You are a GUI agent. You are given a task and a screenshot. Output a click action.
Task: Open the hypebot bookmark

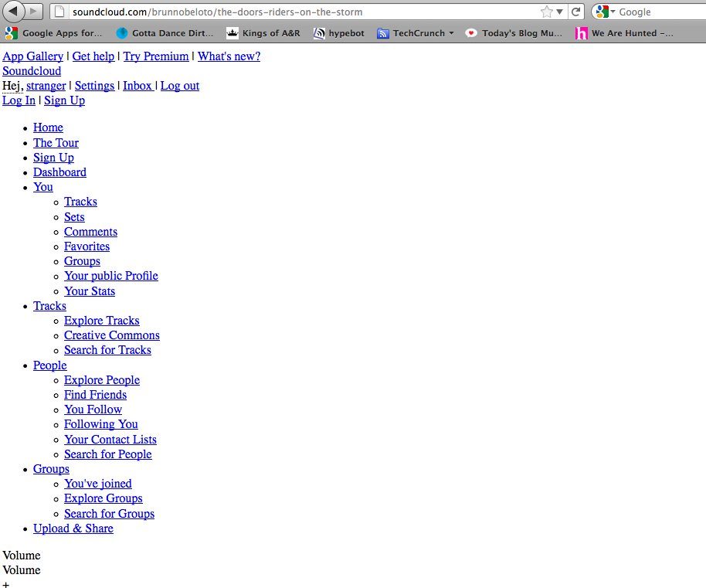338,33
